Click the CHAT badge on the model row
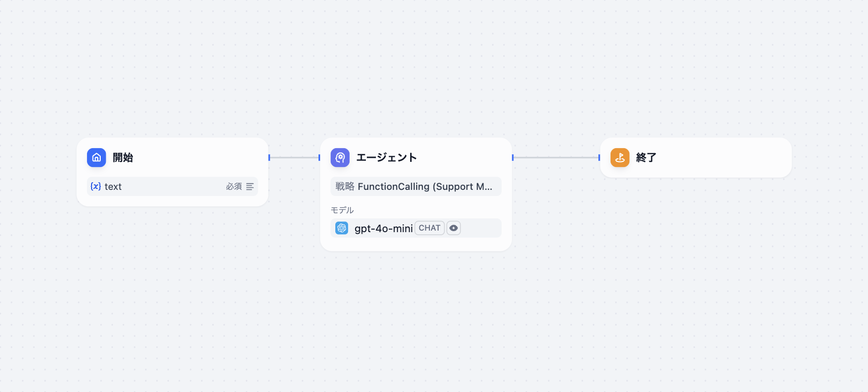The width and height of the screenshot is (868, 392). [x=429, y=228]
